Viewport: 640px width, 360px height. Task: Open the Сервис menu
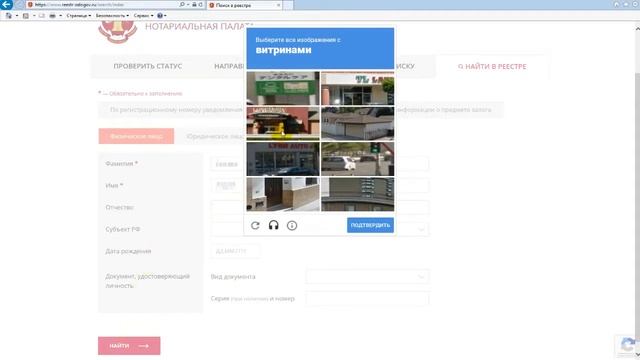(143, 16)
